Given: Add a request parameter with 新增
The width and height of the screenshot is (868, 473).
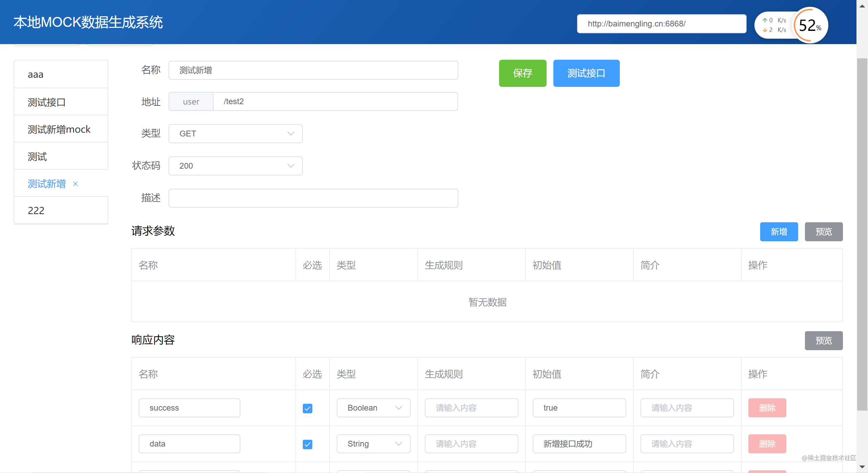Looking at the screenshot, I should (x=779, y=232).
